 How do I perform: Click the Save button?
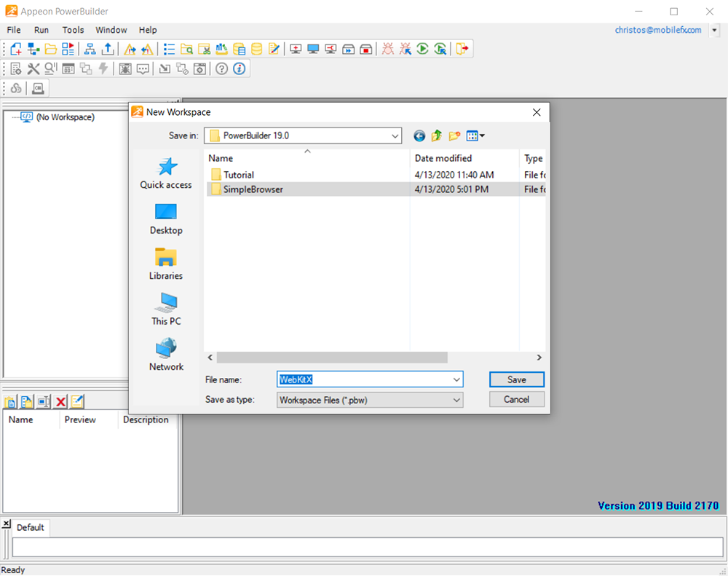pyautogui.click(x=517, y=379)
